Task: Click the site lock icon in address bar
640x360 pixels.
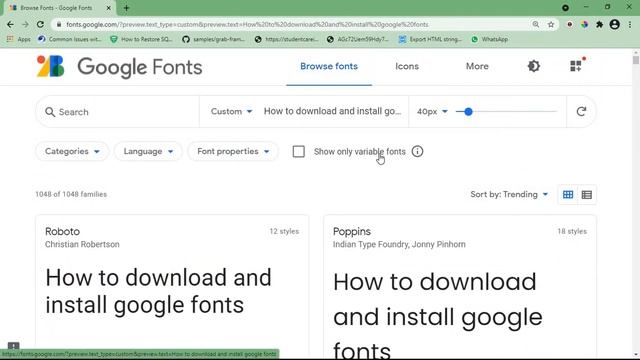Action: click(x=59, y=24)
